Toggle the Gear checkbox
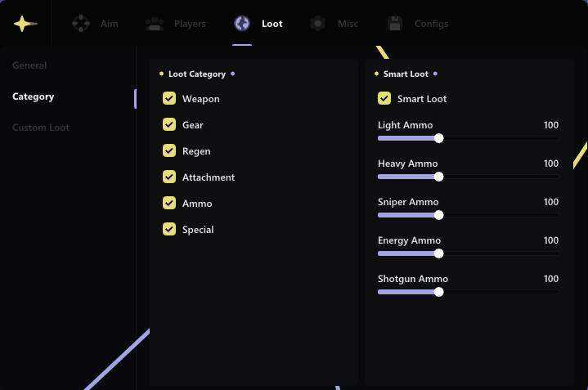The height and width of the screenshot is (390, 588). [169, 124]
